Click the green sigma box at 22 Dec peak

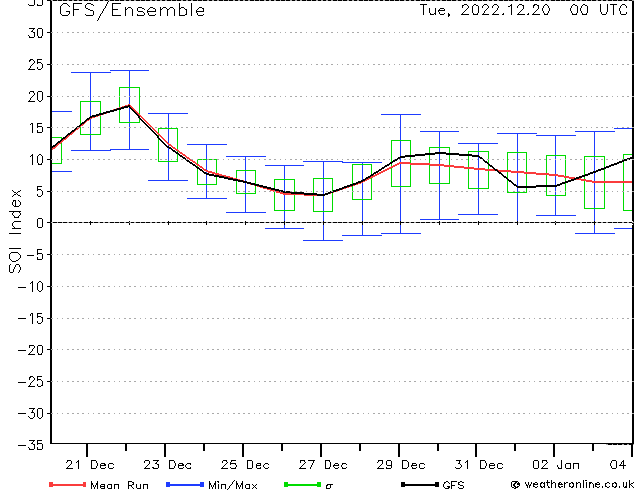click(x=129, y=105)
